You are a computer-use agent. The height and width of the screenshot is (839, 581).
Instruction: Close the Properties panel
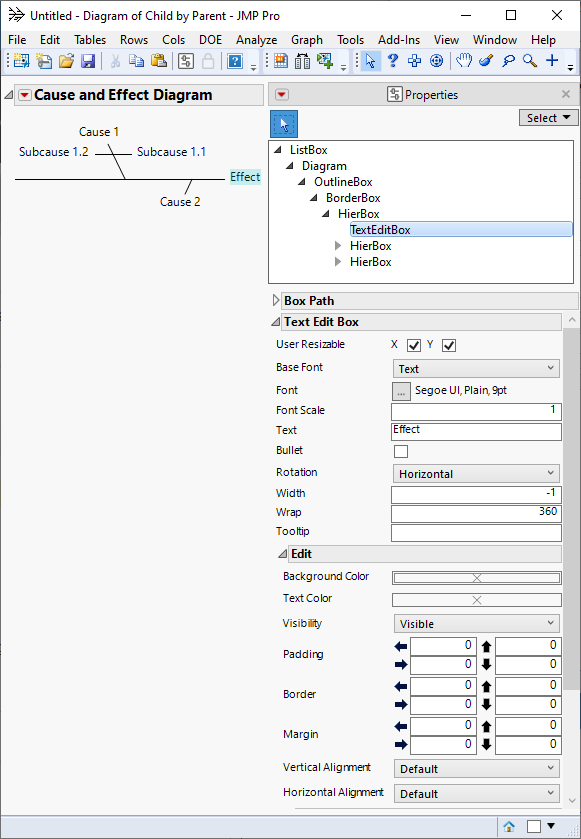pyautogui.click(x=565, y=94)
